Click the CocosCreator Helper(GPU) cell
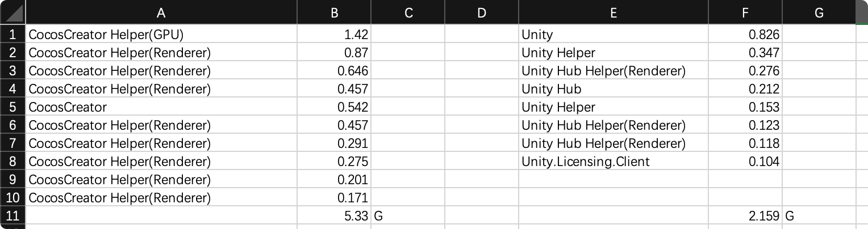 coord(161,35)
